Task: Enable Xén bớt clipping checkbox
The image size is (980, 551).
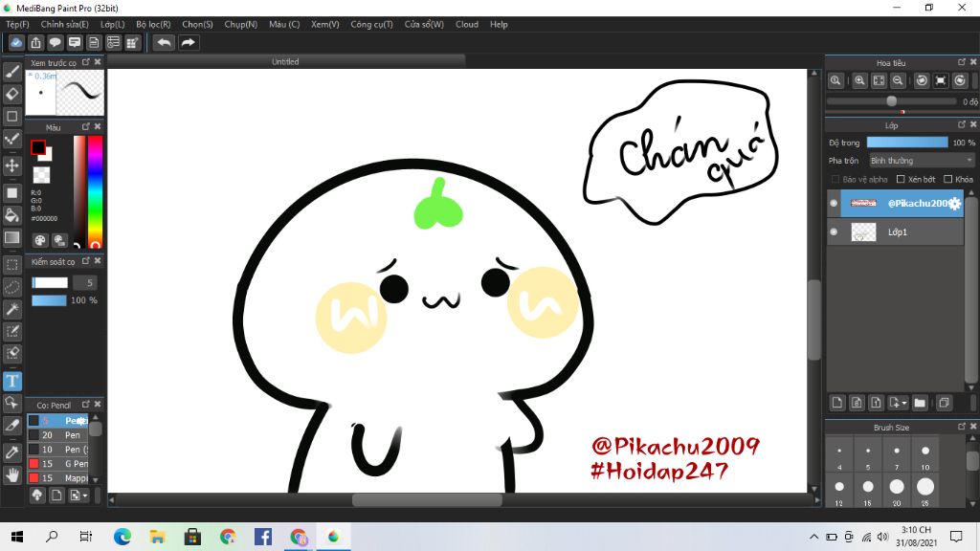Action: (901, 179)
